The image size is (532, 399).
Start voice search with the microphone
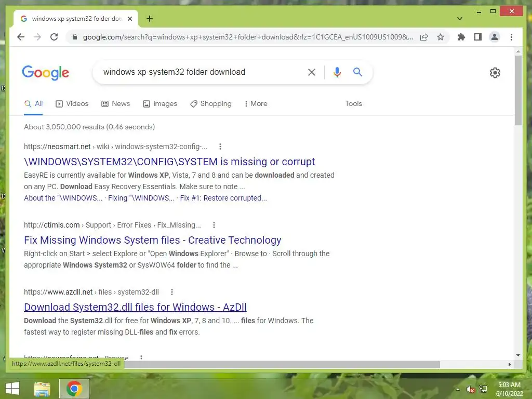pyautogui.click(x=337, y=72)
